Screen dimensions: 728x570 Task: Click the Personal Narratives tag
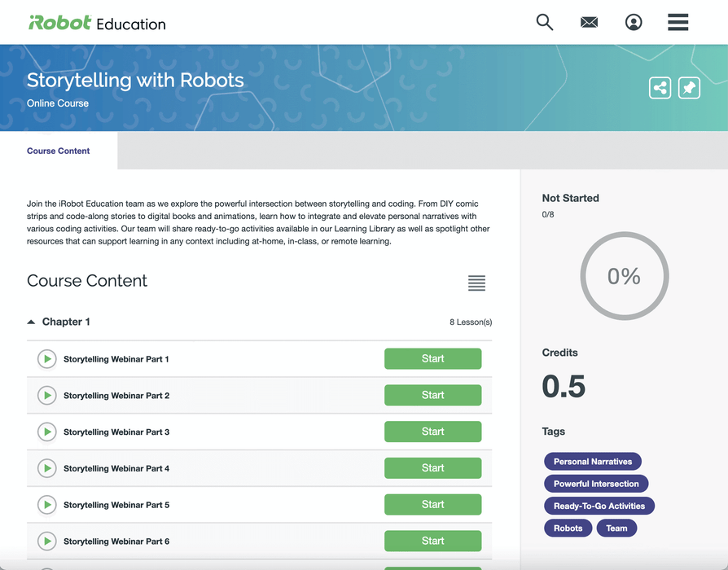tap(593, 462)
